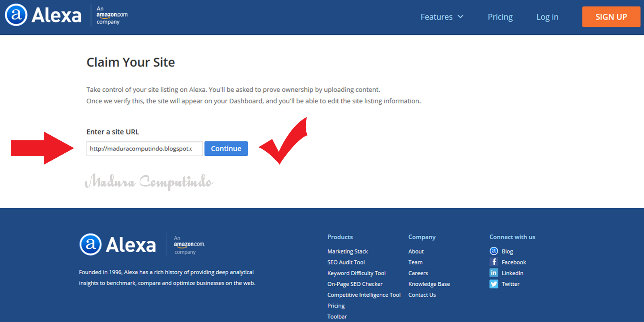This screenshot has width=644, height=322.
Task: Open Keyword Difficulty Tool link
Action: (356, 273)
